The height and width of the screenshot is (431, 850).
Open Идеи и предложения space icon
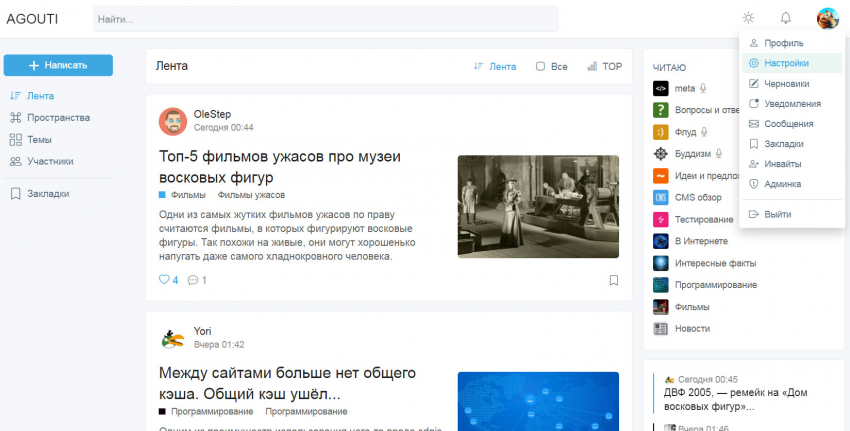(x=660, y=176)
